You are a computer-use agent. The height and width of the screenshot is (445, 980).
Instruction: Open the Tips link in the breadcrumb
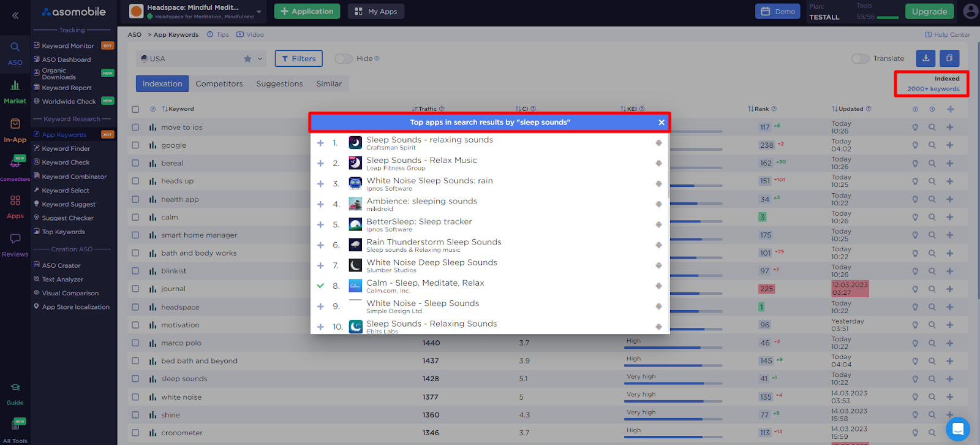click(218, 35)
